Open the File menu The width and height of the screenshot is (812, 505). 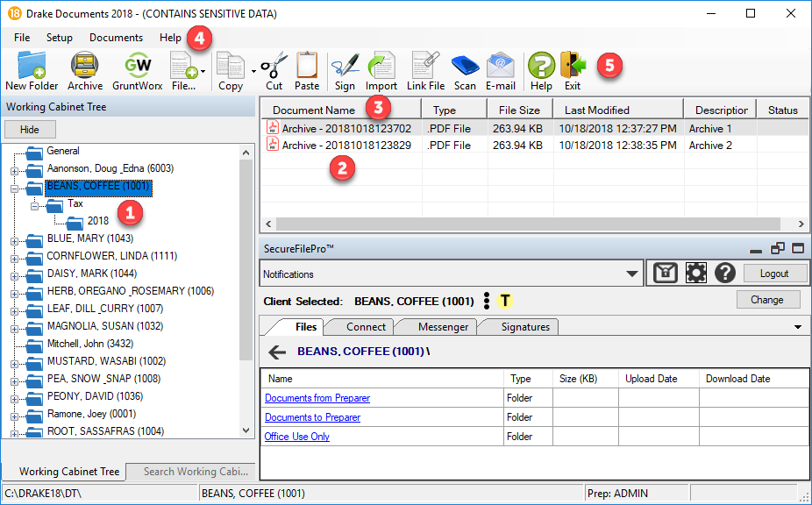22,38
